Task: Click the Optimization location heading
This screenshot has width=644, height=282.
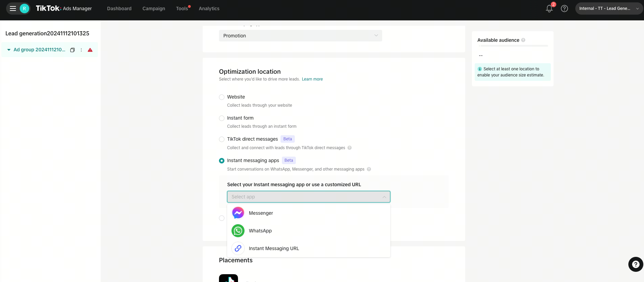Action: tap(250, 72)
